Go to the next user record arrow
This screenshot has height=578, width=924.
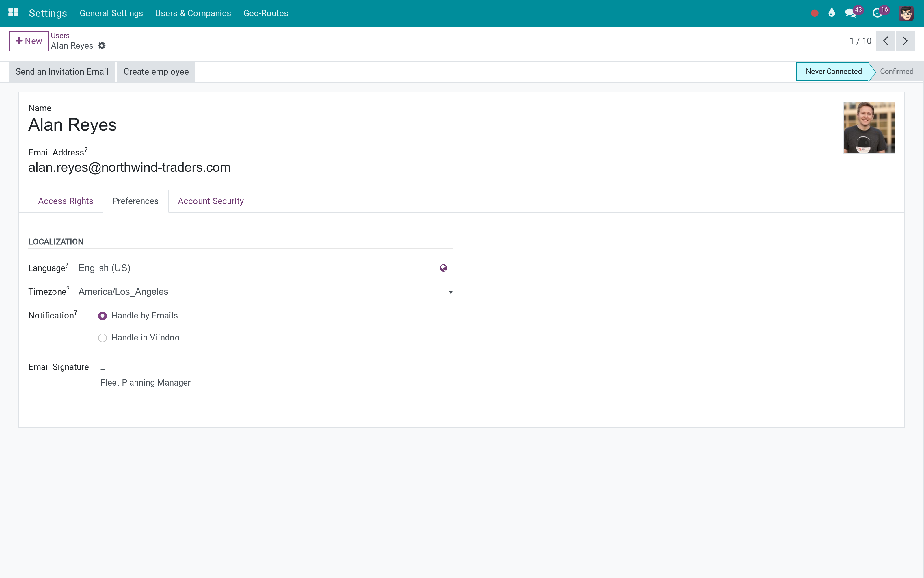coord(905,41)
